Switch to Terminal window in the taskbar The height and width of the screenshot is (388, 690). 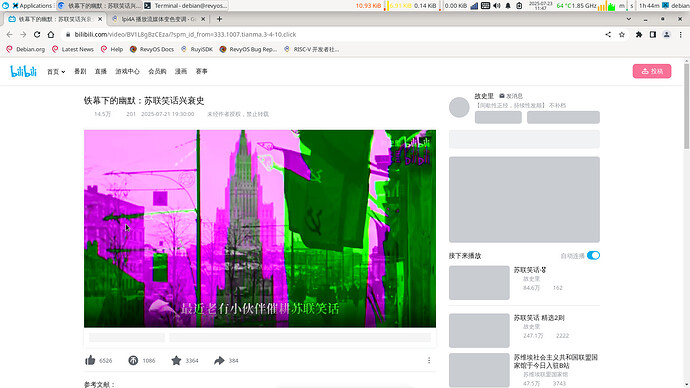coord(186,6)
